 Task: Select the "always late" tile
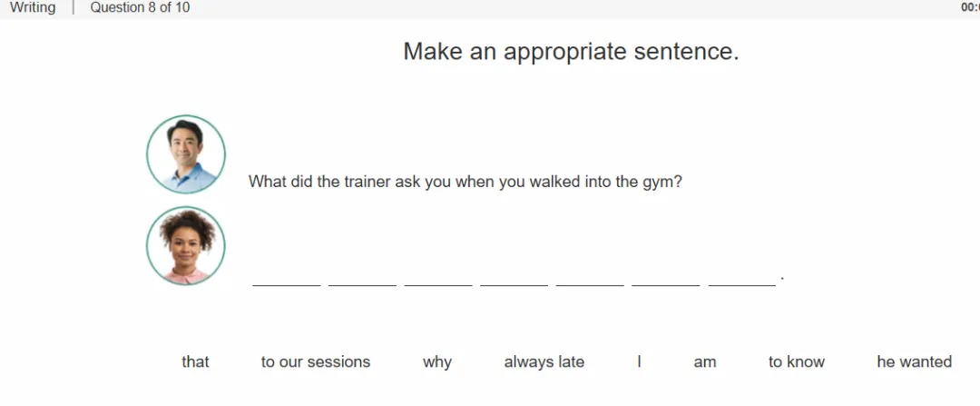click(544, 361)
